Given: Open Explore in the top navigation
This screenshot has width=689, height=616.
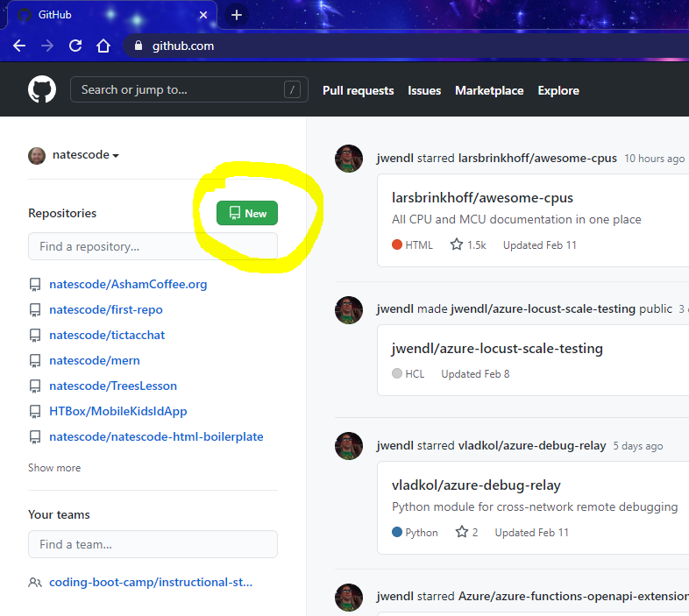Looking at the screenshot, I should [x=558, y=90].
